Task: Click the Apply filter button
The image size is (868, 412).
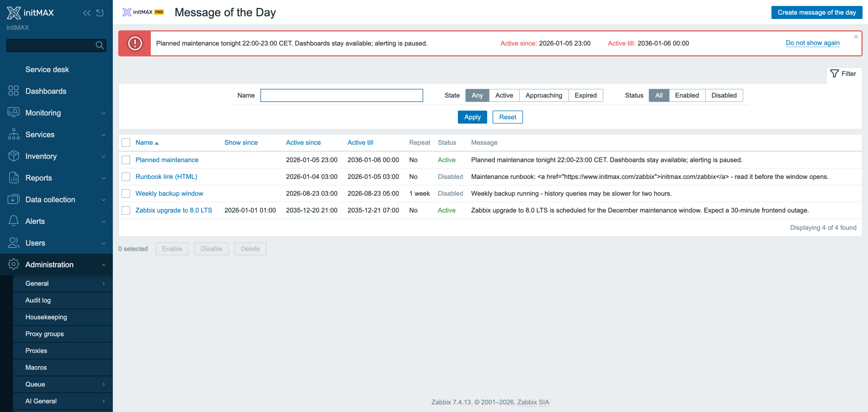Action: coord(472,117)
